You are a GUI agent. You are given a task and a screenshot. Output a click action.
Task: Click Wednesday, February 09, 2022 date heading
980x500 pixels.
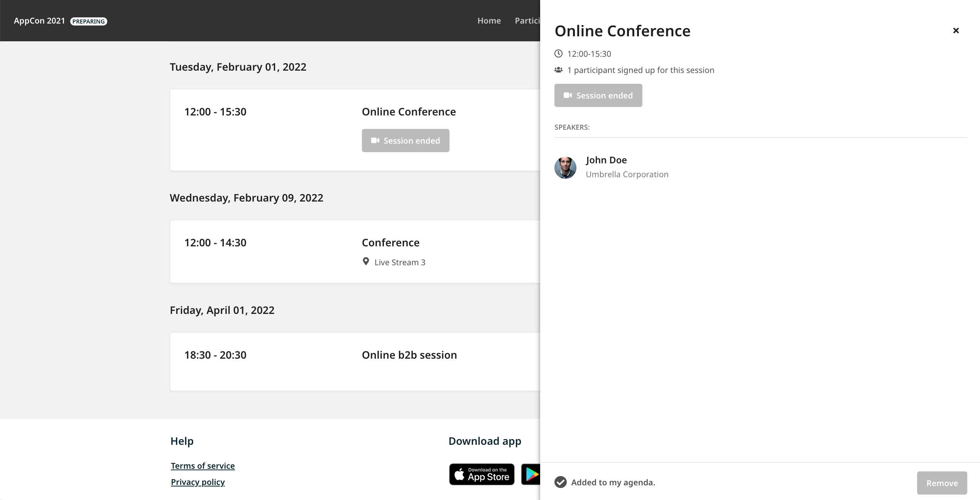[x=247, y=198]
